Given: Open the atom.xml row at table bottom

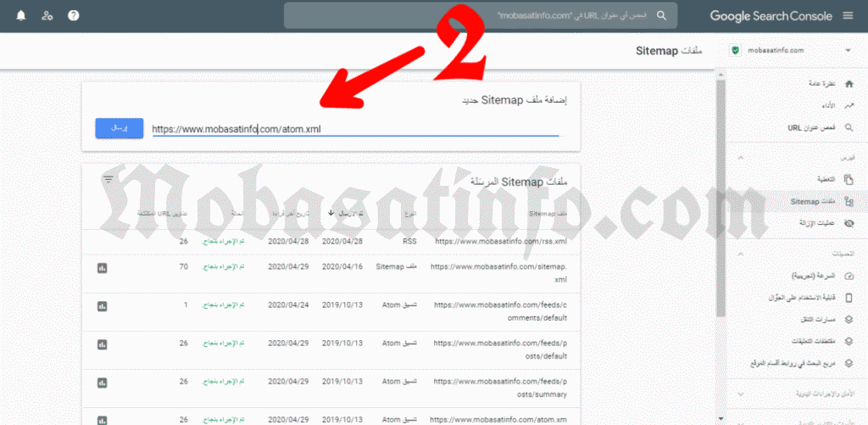Looking at the screenshot, I should [331, 417].
